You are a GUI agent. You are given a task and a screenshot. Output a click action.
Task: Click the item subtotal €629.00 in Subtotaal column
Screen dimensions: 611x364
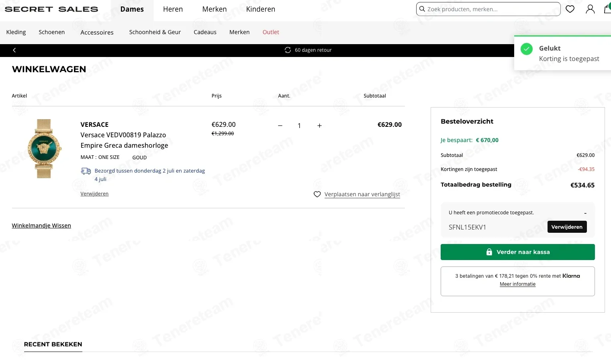(x=390, y=124)
